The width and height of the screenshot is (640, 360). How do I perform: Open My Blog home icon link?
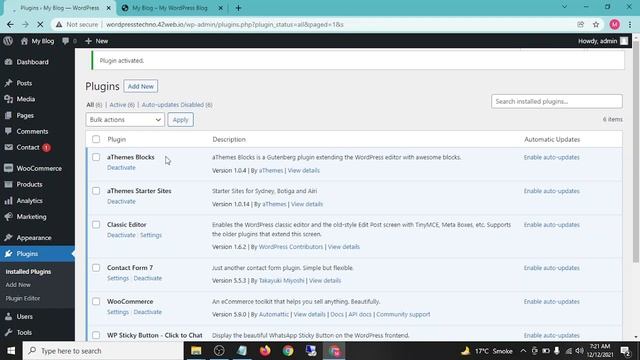tap(37, 41)
